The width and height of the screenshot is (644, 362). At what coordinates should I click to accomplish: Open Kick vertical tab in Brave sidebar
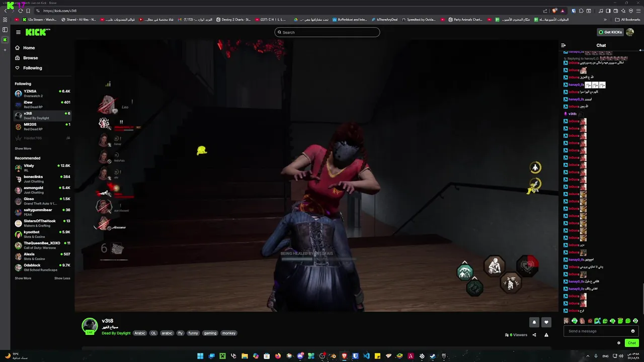[5, 40]
